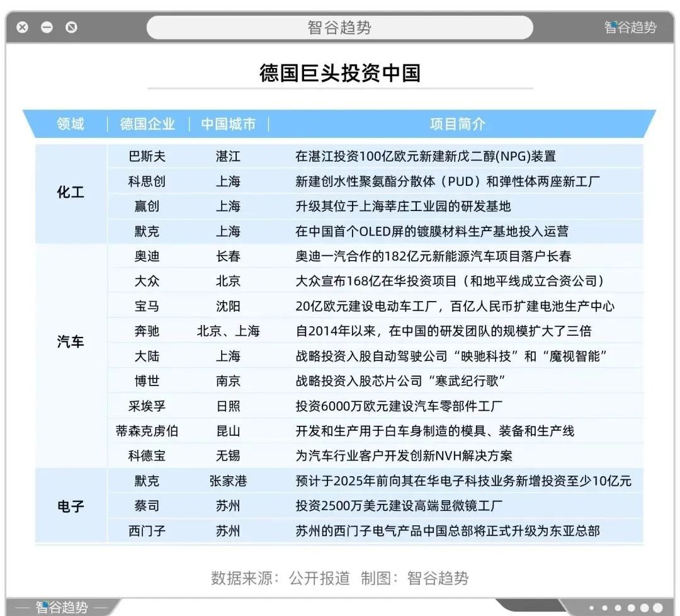Click the PUD project description text
680x616 pixels.
448,181
